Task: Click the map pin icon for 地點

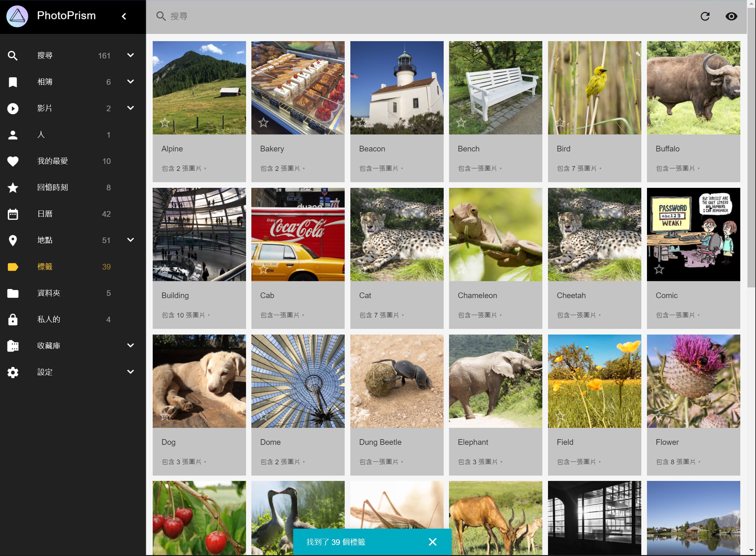Action: 13,240
